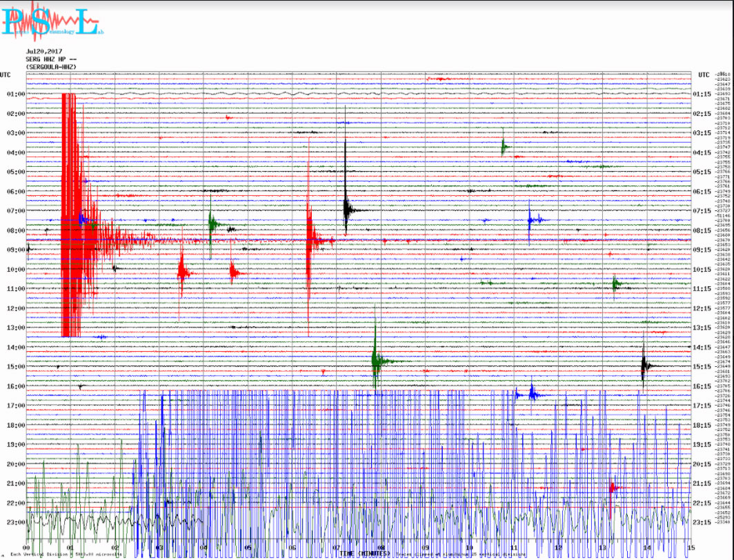Screen dimensions: 734x560
Task: Select the 01:00 hour marker on left
Action: (15, 94)
